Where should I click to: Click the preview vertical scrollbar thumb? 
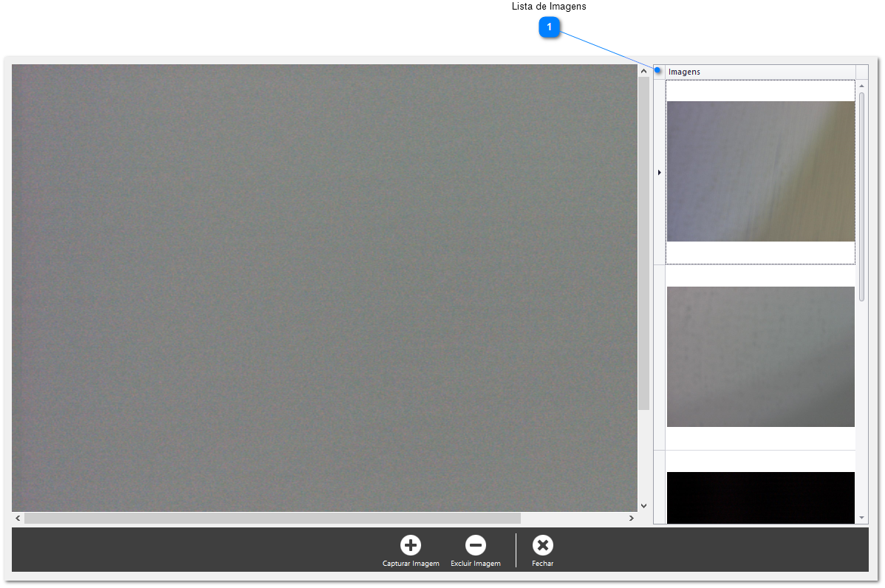[x=643, y=243]
